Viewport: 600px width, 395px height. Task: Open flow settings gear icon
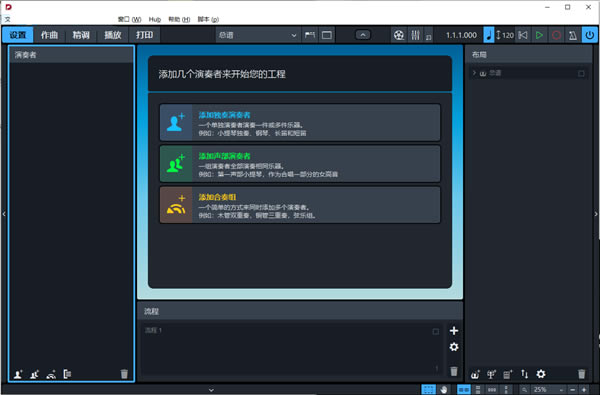[x=454, y=347]
